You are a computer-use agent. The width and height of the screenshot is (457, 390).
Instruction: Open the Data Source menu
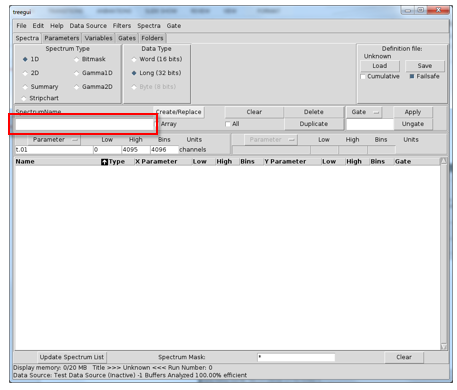88,26
